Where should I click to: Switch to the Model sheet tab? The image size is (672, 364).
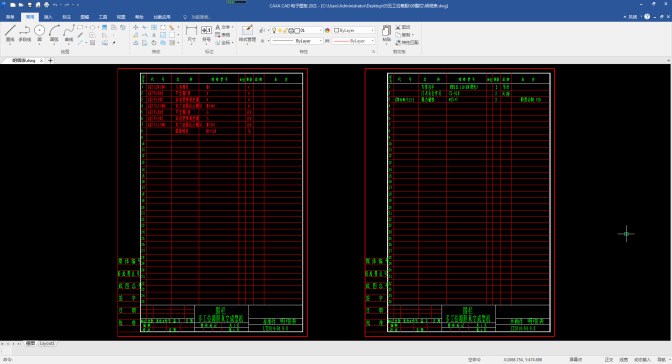pos(30,343)
